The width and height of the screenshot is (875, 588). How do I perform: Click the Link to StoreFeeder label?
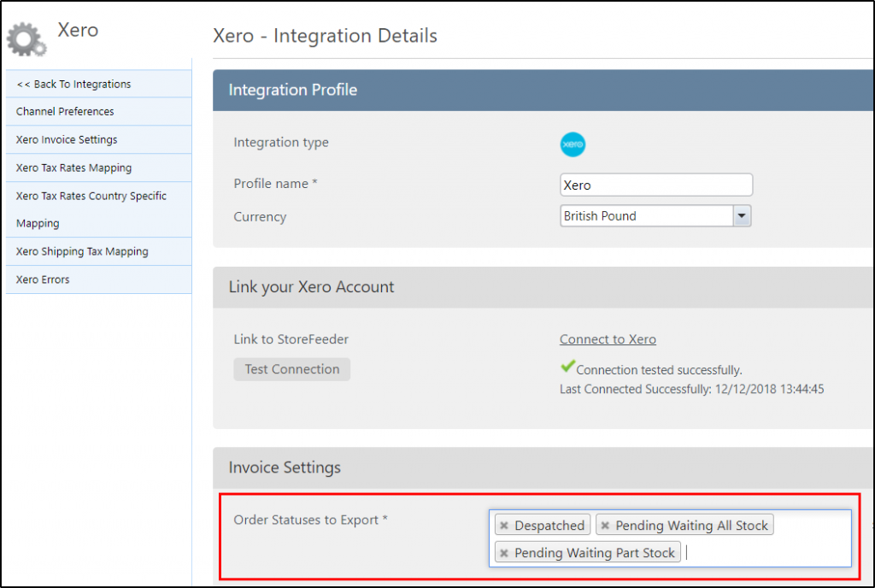pyautogui.click(x=291, y=339)
